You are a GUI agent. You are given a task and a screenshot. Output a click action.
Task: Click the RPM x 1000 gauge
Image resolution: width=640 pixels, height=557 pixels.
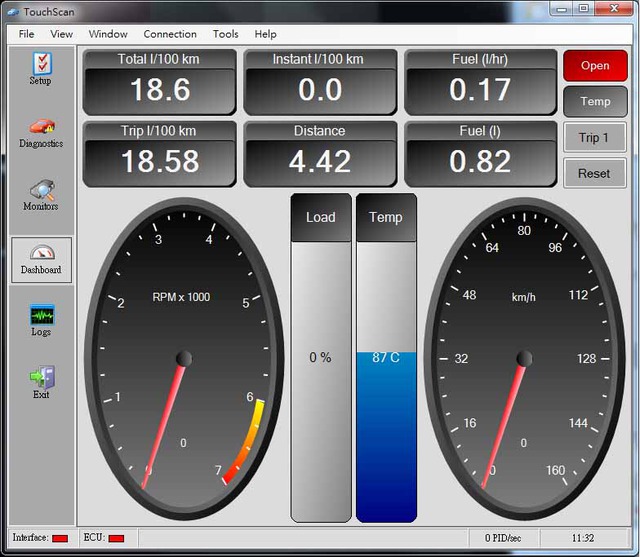click(183, 358)
